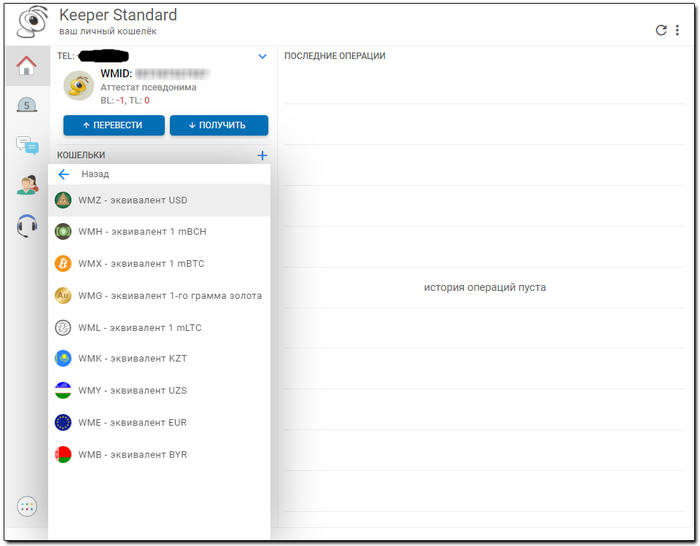
Task: Select the WMX wallet, equivalent to 1 mBTC
Action: [159, 263]
